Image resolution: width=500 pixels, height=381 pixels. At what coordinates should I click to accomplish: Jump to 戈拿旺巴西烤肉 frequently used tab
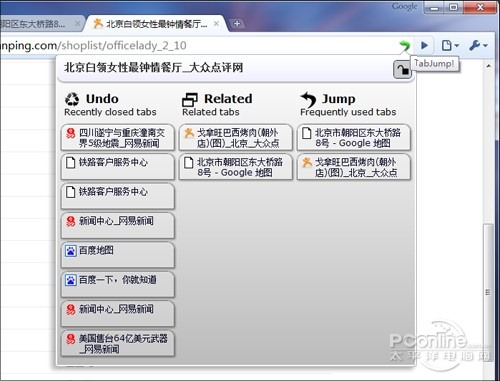tap(354, 167)
